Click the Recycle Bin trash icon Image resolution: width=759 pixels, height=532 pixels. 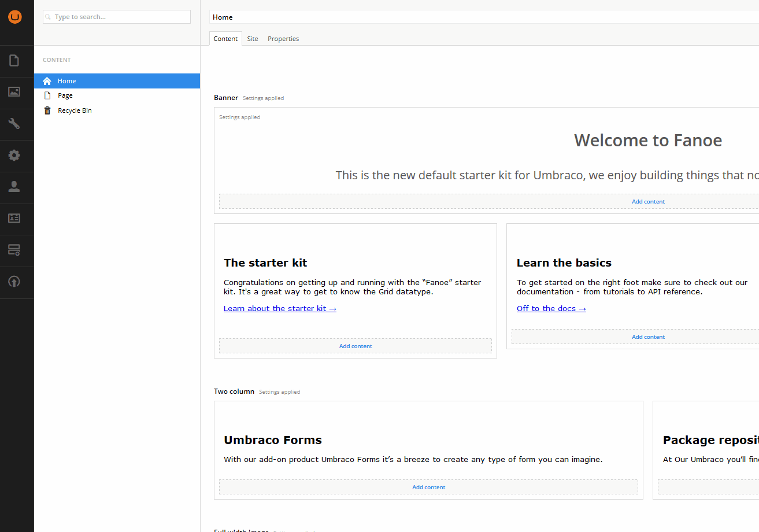pos(47,110)
